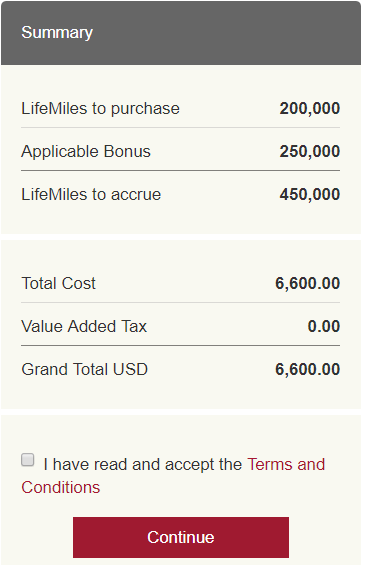Tick the accept Terms and Conditions checkbox
This screenshot has width=368, height=565.
[27, 460]
